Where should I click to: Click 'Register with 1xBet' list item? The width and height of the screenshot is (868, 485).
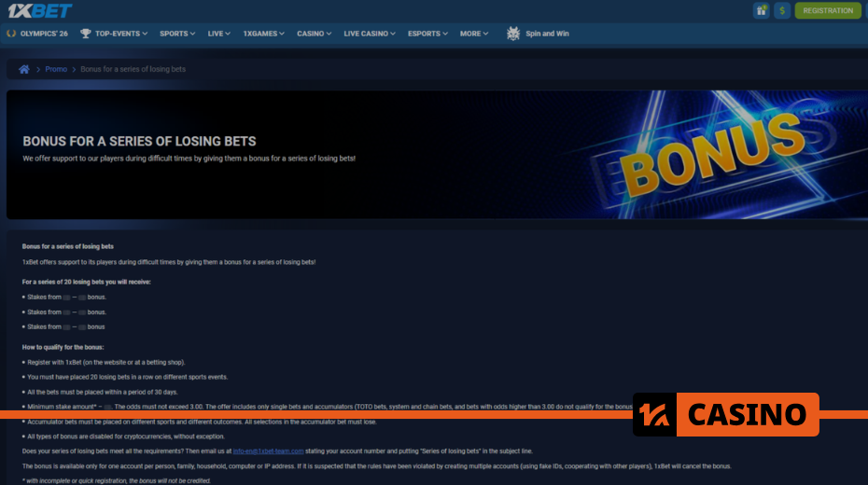pos(105,362)
